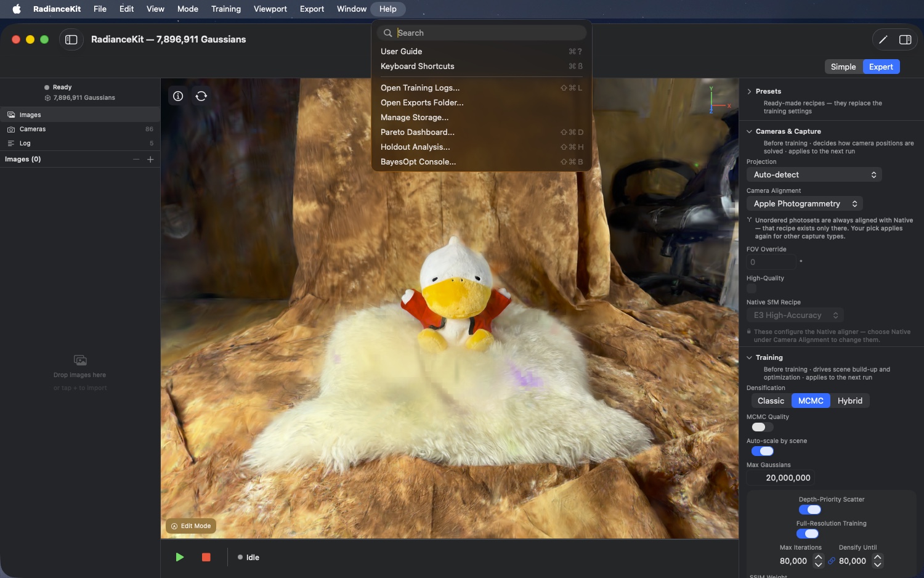Remove image with minus icon

(x=136, y=160)
